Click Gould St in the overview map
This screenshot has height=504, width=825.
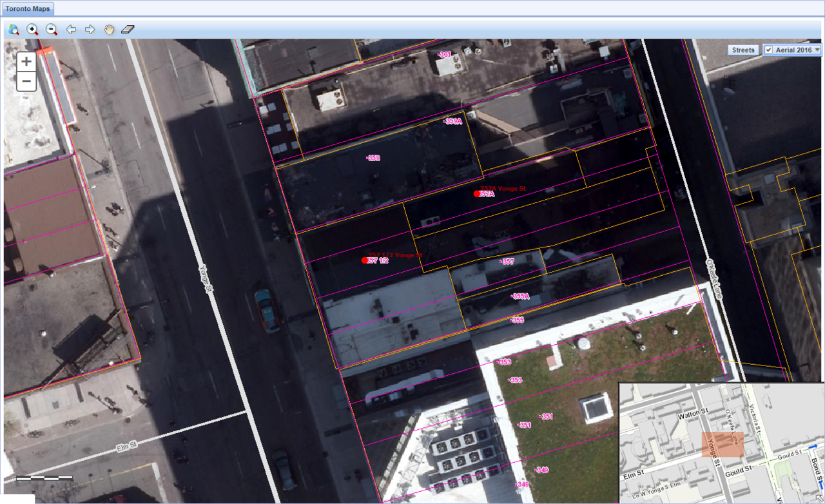(x=738, y=469)
